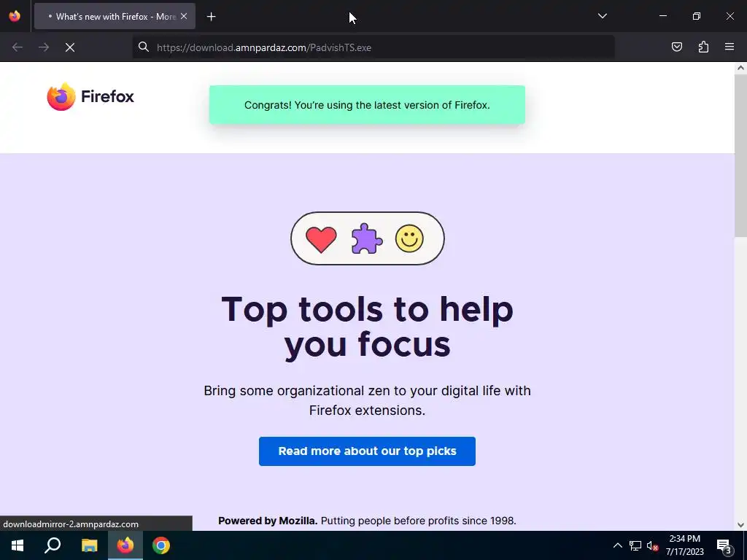
Task: Open the notification center icon
Action: (x=724, y=545)
